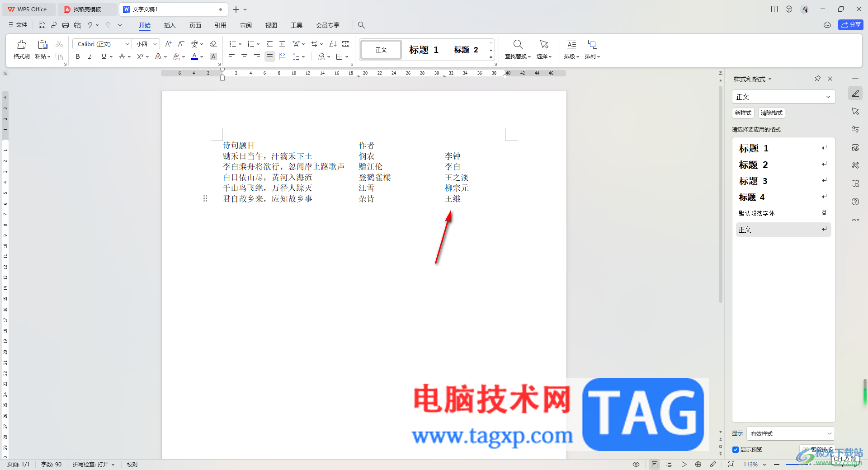Toggle eye protection mode in status bar
The width and height of the screenshot is (868, 470).
click(x=636, y=464)
